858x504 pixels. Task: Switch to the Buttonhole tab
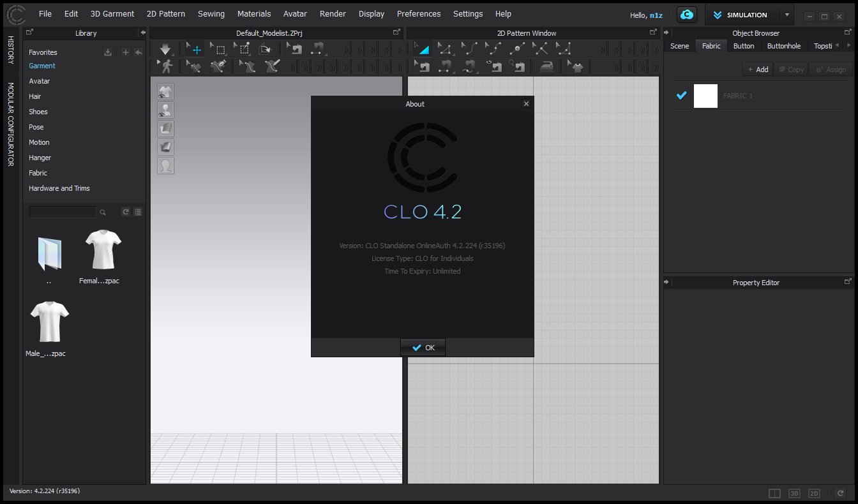[x=783, y=46]
